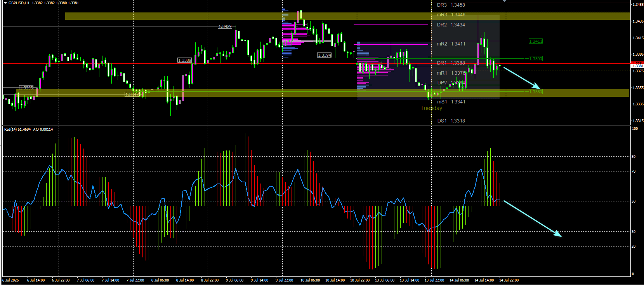This screenshot has height=285, width=644.
Task: Click the 6 Jul 2026 time axis label
Action: [x=10, y=280]
